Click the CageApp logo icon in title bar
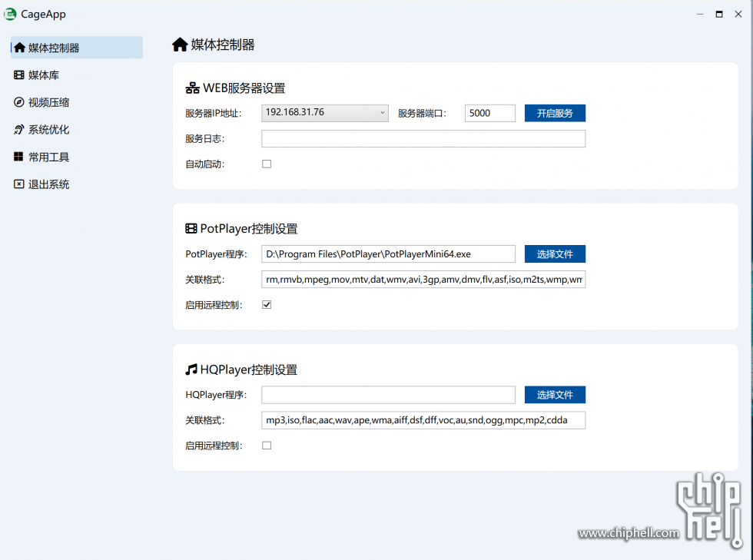Viewport: 753px width, 560px height. pos(10,15)
